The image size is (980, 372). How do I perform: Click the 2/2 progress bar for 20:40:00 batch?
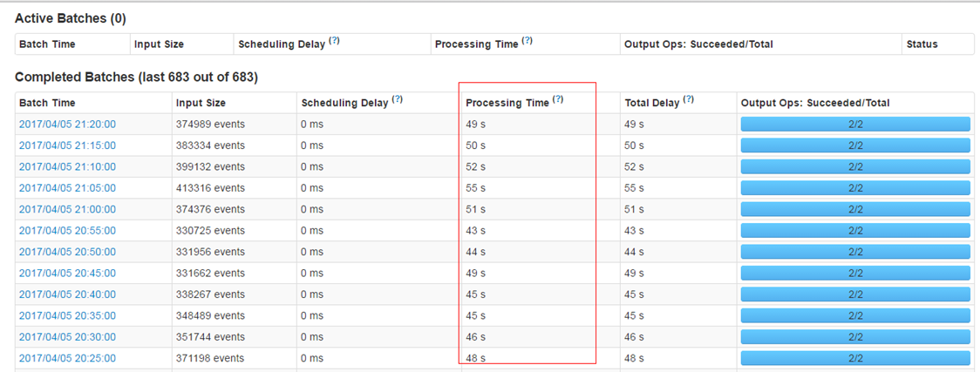[855, 294]
